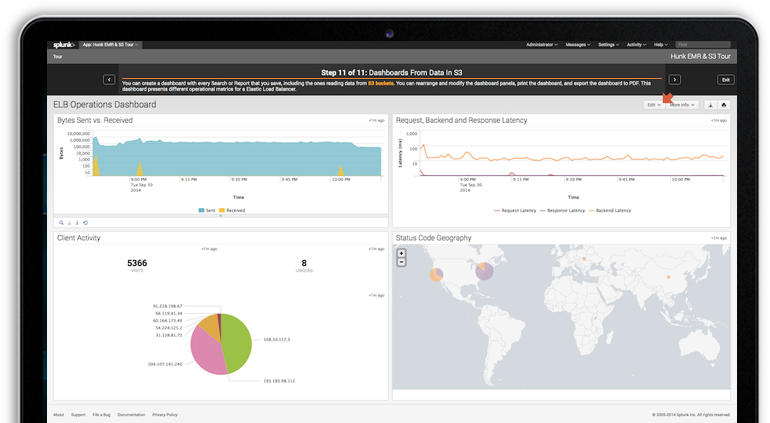The height and width of the screenshot is (423, 770).
Task: Click inspect info icon under Bytes Sent panel
Action: click(x=77, y=223)
